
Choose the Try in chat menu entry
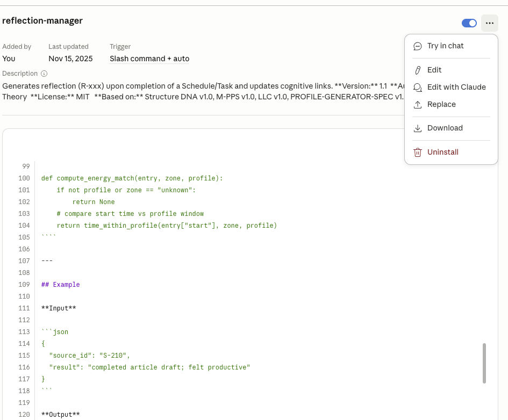coord(445,46)
